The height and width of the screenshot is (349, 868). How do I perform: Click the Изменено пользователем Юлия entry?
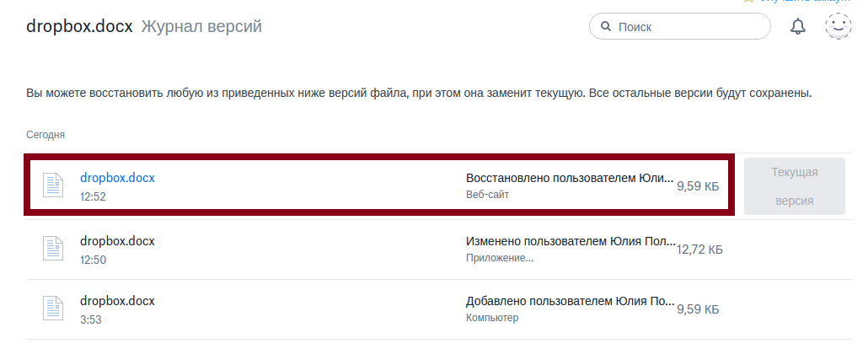571,242
